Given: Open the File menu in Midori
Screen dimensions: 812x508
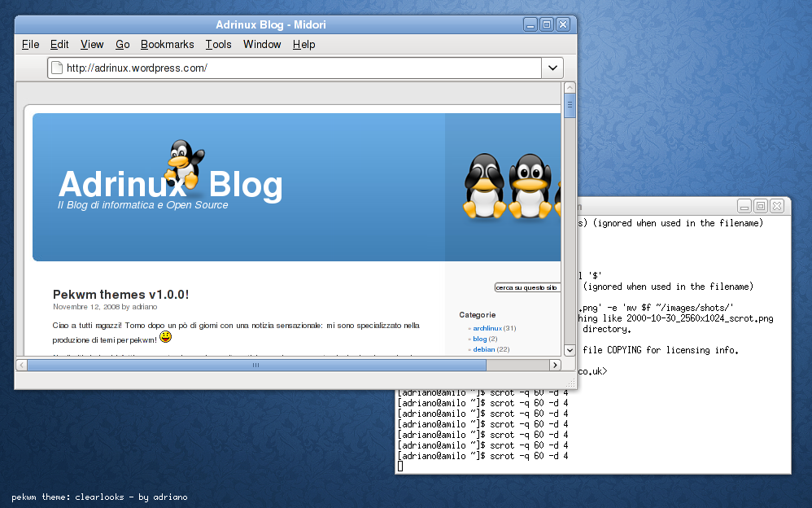Looking at the screenshot, I should pyautogui.click(x=31, y=45).
